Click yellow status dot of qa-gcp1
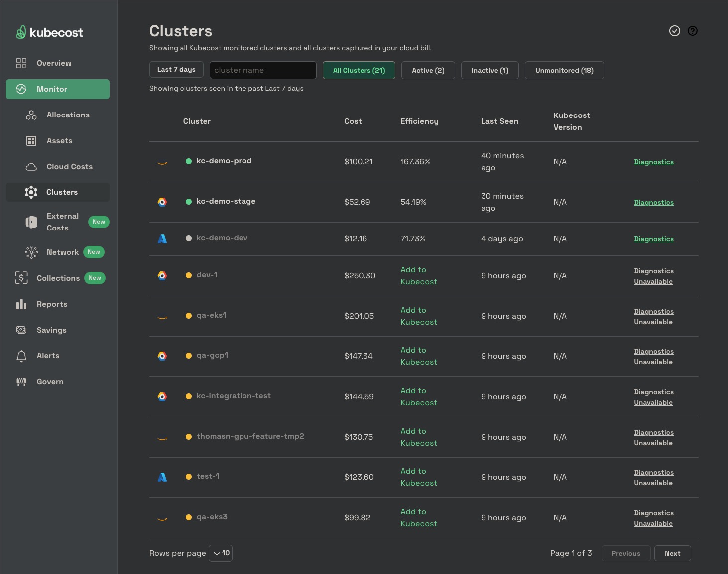This screenshot has height=574, width=728. click(189, 356)
